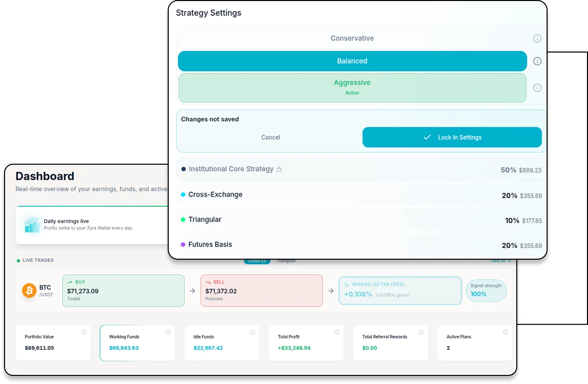Select the Balanced strategy option
This screenshot has width=588, height=384.
[x=352, y=61]
